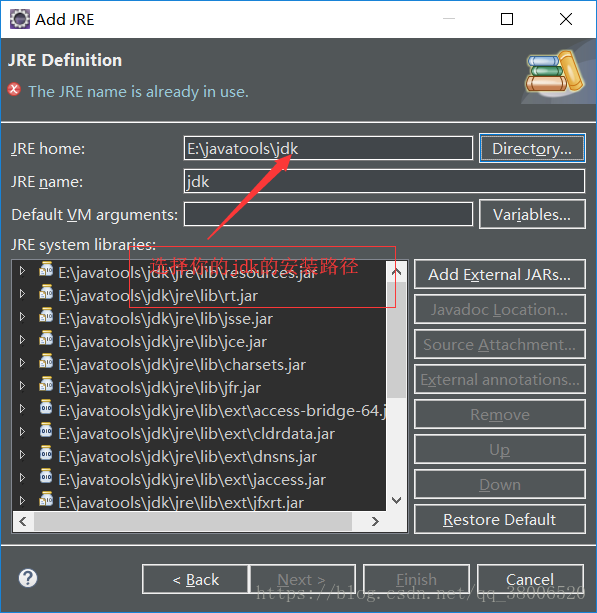Cancel the Add JRE dialog
Viewport: 597px width, 613px height.
(x=530, y=579)
